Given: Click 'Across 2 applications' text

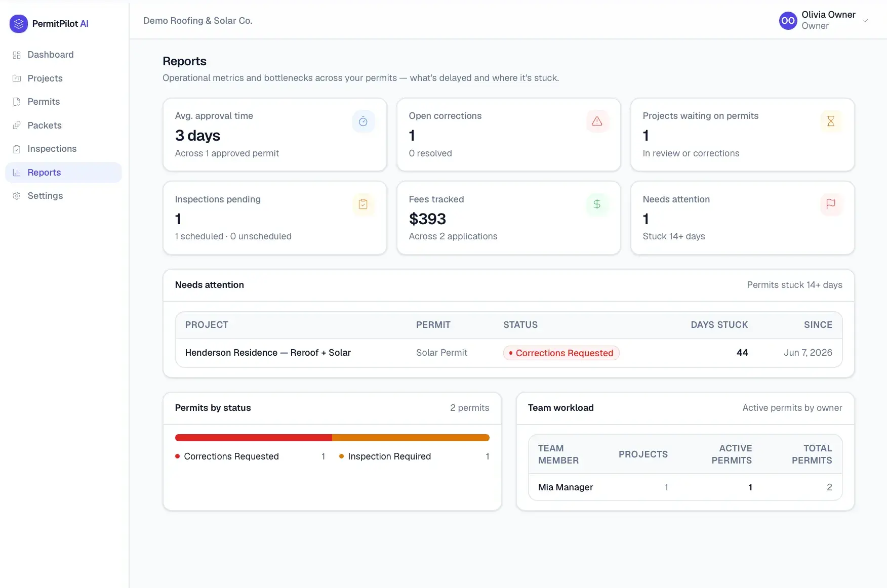Looking at the screenshot, I should click(453, 236).
